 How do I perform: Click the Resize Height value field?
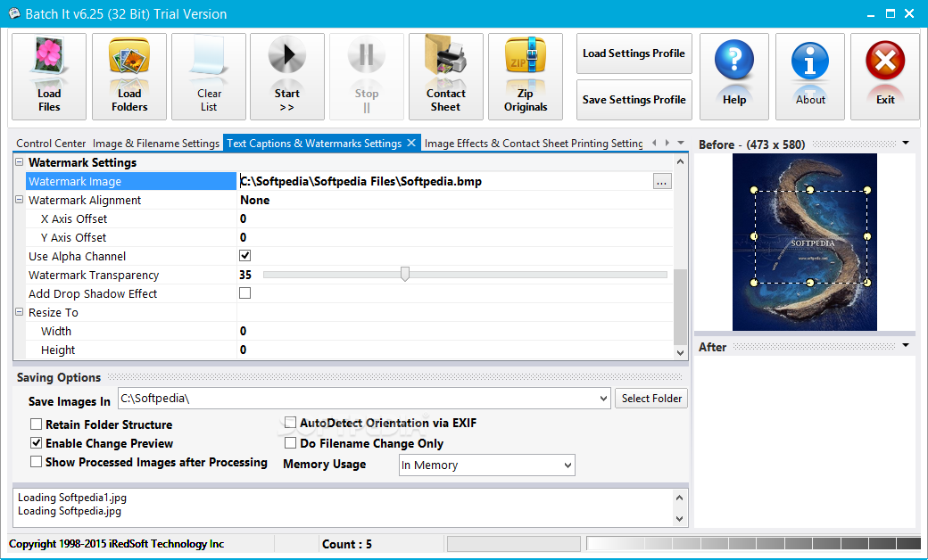tap(454, 350)
